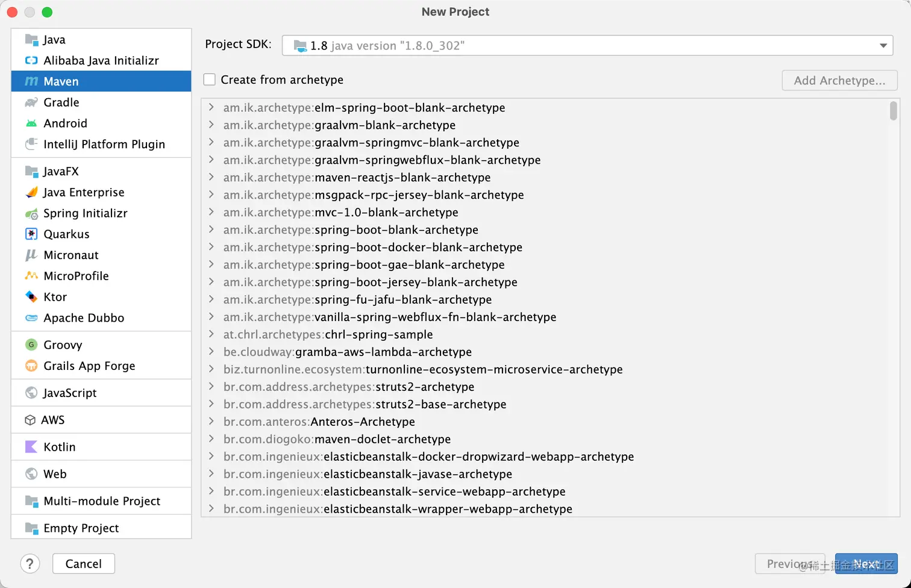Expand chrl-spring-sample entry
Image resolution: width=911 pixels, height=588 pixels.
pyautogui.click(x=211, y=334)
